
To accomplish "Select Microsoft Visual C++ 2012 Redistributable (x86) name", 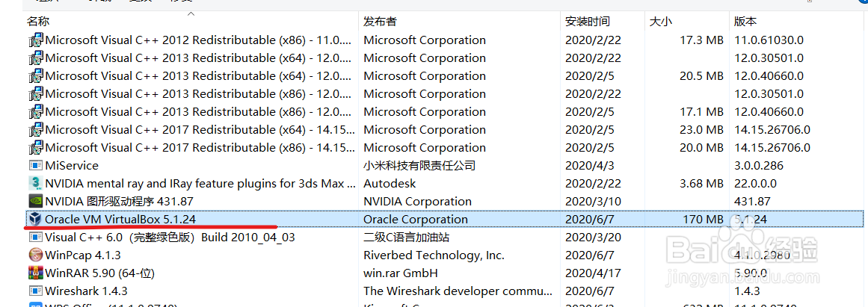I will coord(198,40).
